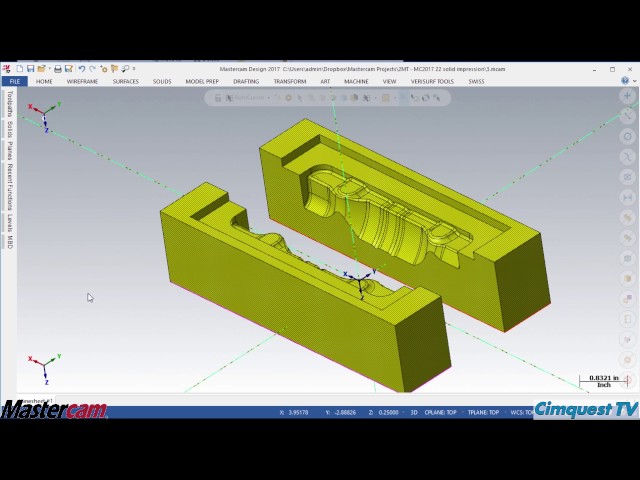The image size is (640, 480).
Task: Click the yellow folder-tree icon in quick access toolbar
Action: [x=114, y=69]
